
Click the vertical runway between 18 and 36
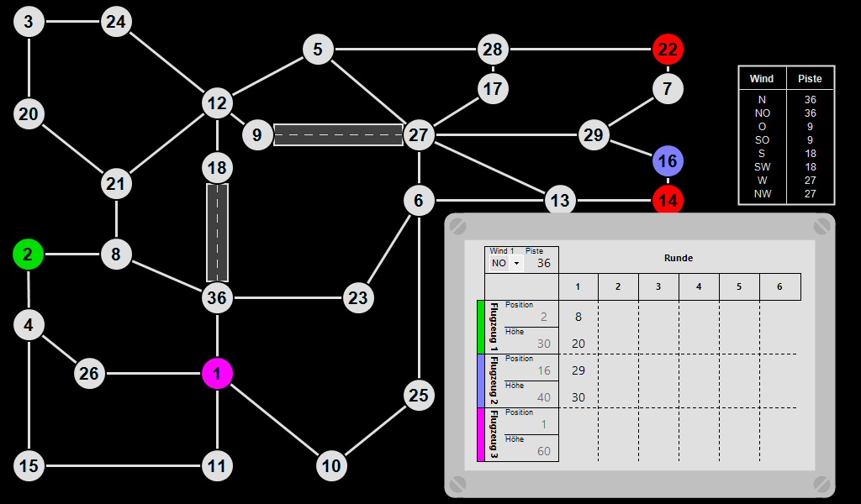coord(218,233)
